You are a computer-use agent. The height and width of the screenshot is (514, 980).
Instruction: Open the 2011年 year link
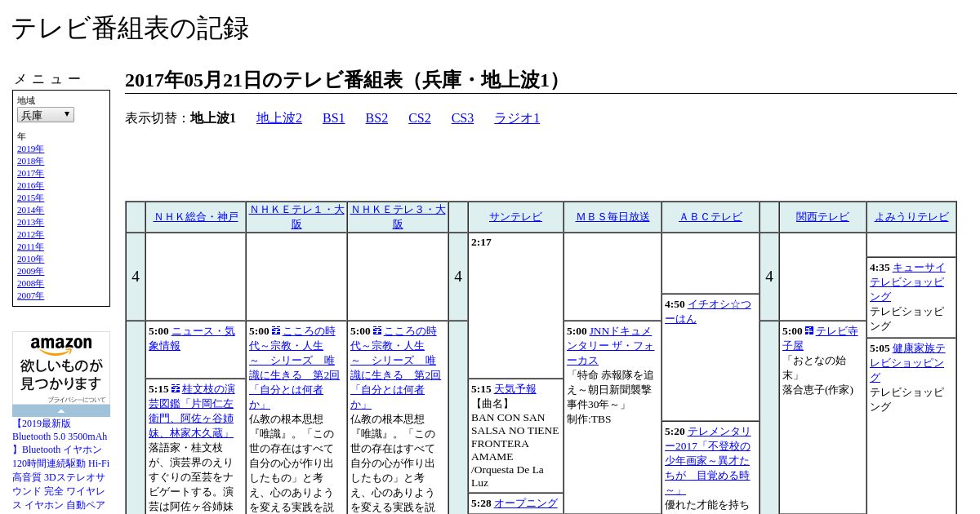(x=30, y=247)
